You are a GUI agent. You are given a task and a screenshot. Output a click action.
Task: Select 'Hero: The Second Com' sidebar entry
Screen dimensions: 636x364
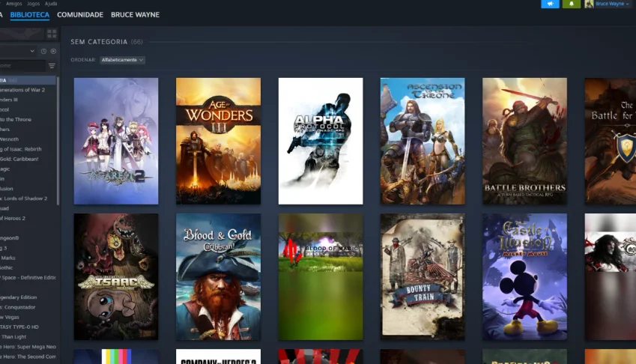point(28,357)
